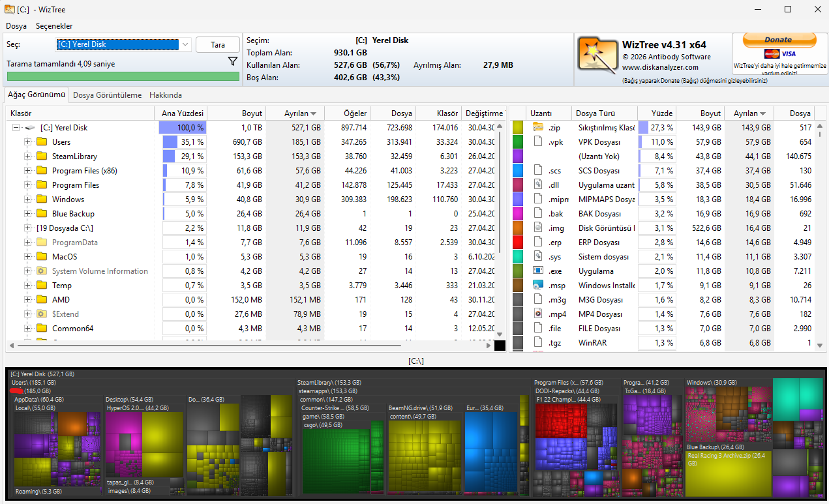The image size is (829, 504).
Task: Click the Temp folder icon
Action: [42, 286]
